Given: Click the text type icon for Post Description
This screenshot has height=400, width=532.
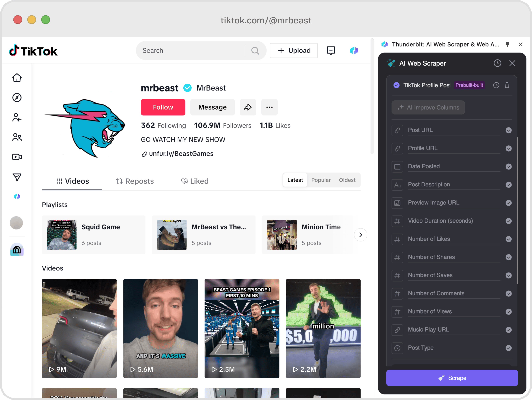Looking at the screenshot, I should 397,185.
